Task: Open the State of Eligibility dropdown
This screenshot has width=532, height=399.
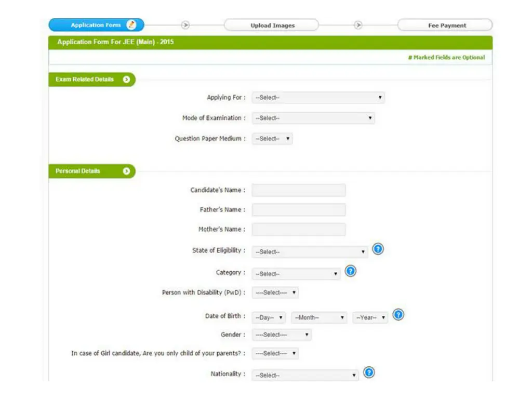Action: coord(310,252)
